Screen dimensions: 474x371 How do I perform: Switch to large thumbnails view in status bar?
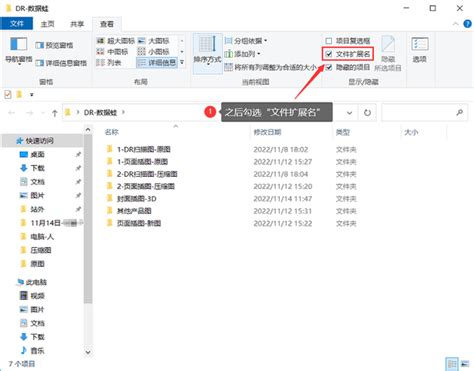(464, 364)
